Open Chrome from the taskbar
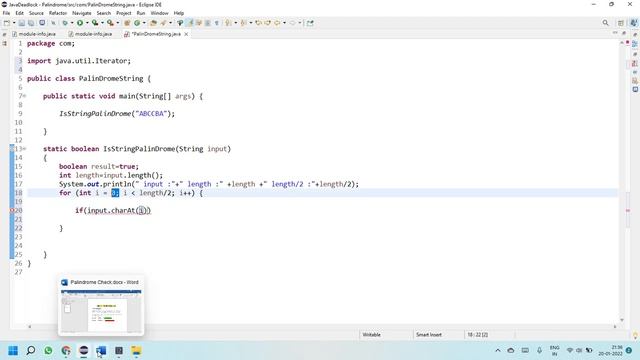 click(x=66, y=351)
